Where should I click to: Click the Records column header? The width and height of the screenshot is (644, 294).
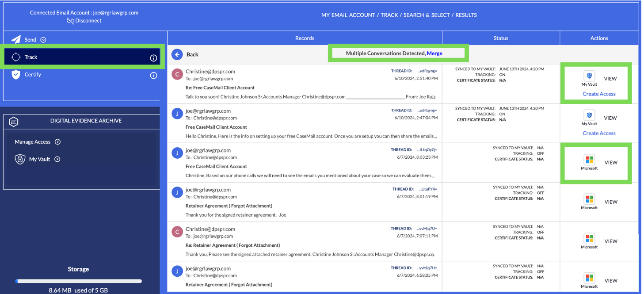[305, 38]
